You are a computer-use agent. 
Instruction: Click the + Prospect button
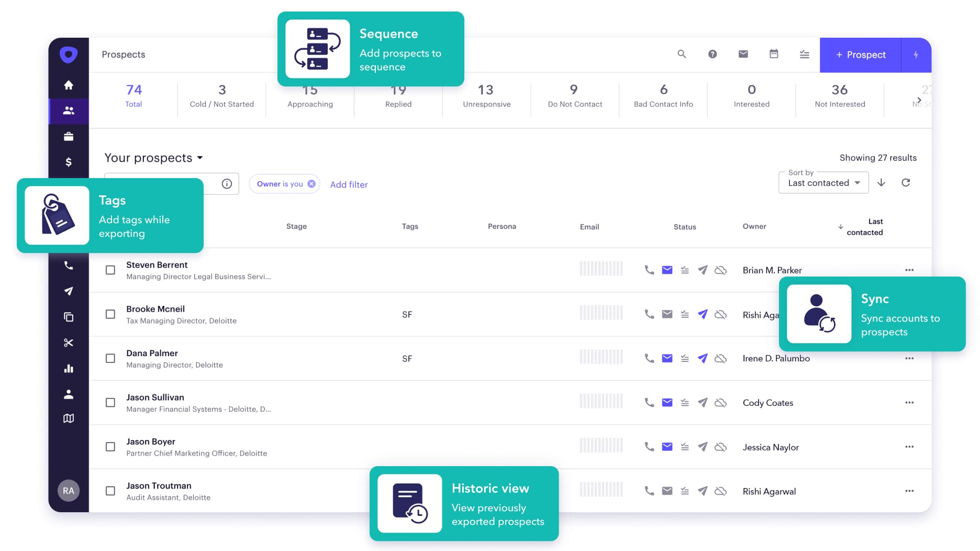(x=860, y=55)
